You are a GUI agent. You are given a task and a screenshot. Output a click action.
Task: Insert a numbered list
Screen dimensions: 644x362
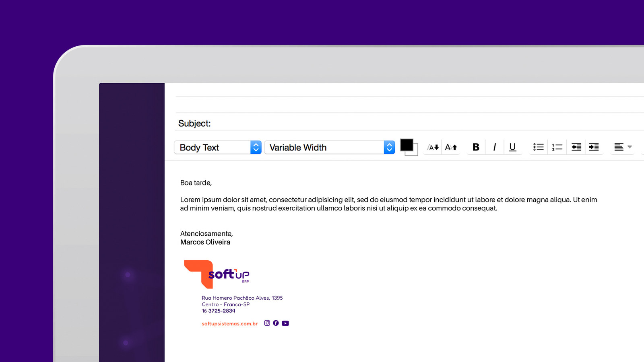557,147
